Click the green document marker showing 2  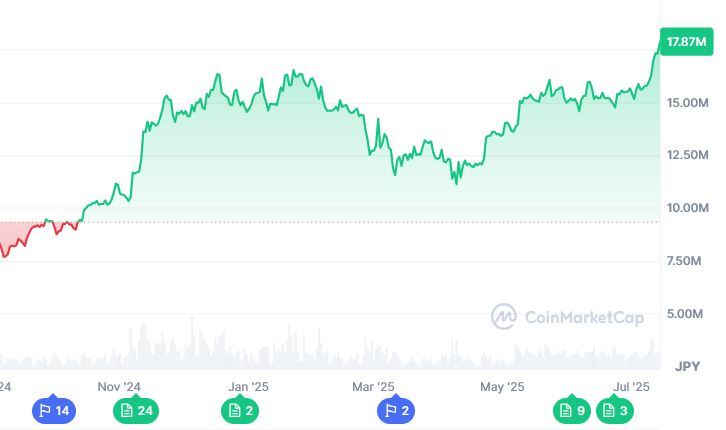[x=240, y=410]
